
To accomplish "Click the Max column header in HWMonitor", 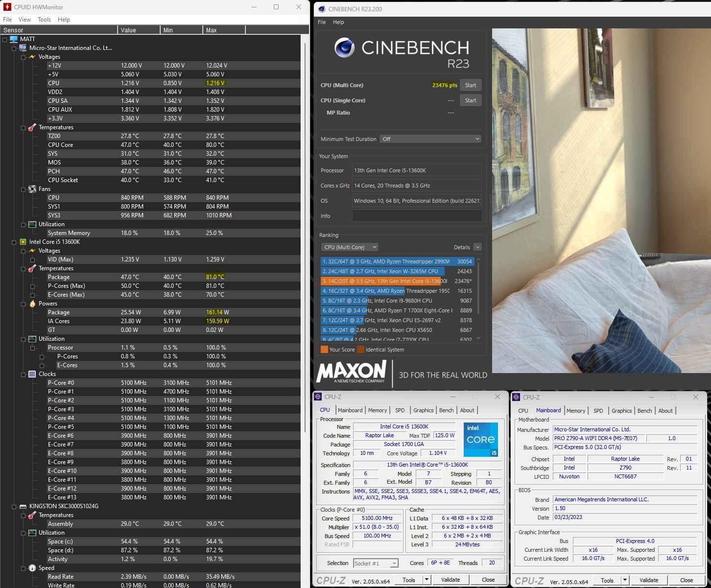I will tap(224, 30).
